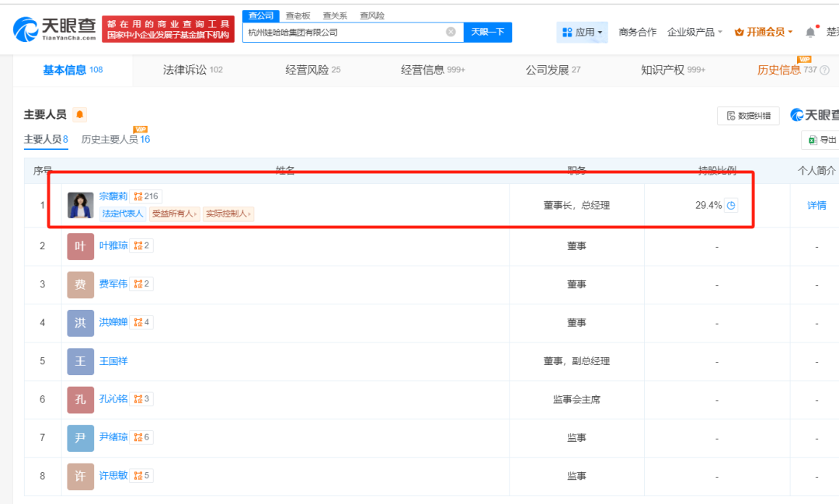Open 许思敏's 5 related companies badge
Viewport: 839px width, 504px height.
tap(142, 475)
